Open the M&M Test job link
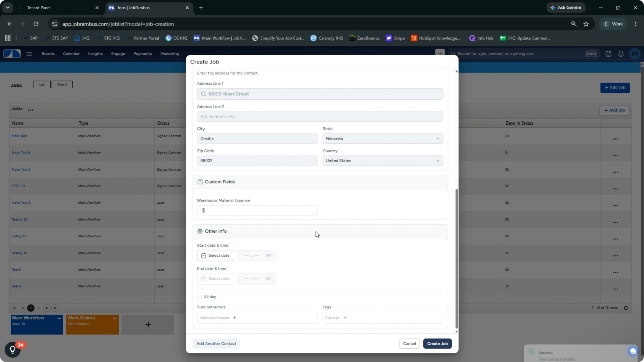Screen dimensions: 644x362 (19, 136)
